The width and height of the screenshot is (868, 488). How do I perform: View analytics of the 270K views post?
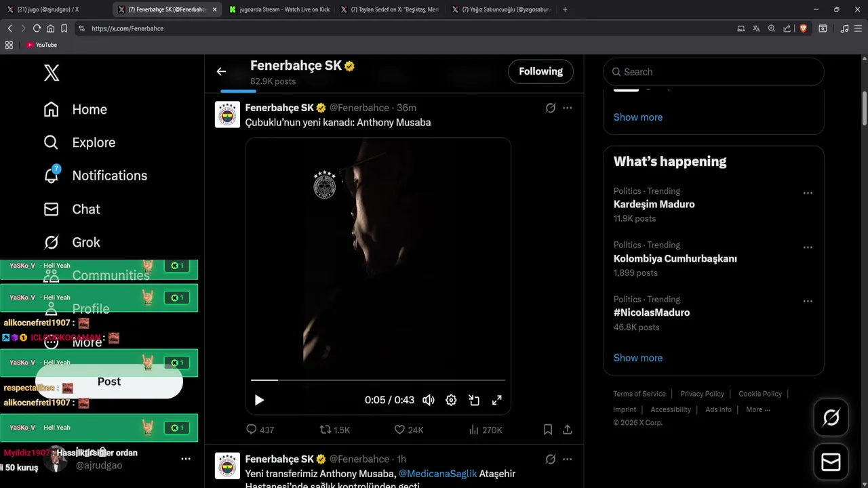(486, 430)
